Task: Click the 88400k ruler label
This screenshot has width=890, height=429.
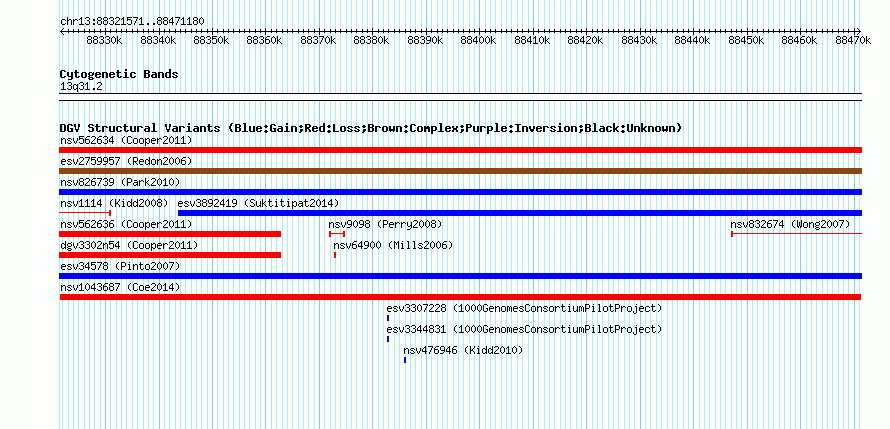Action: [478, 41]
